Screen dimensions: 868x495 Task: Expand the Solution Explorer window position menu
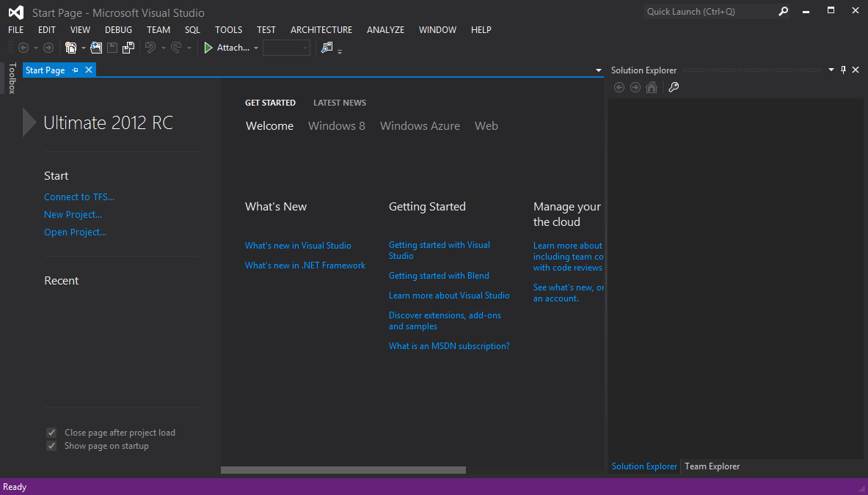point(831,70)
